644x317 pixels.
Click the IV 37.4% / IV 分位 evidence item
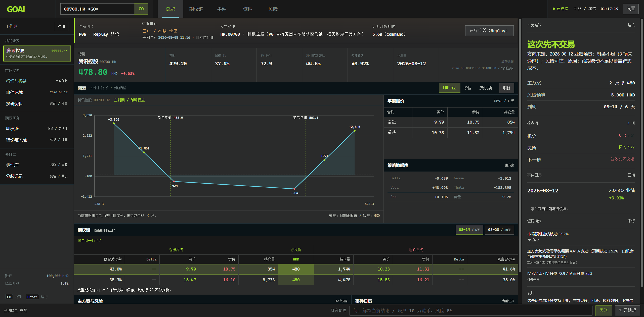[581, 276]
